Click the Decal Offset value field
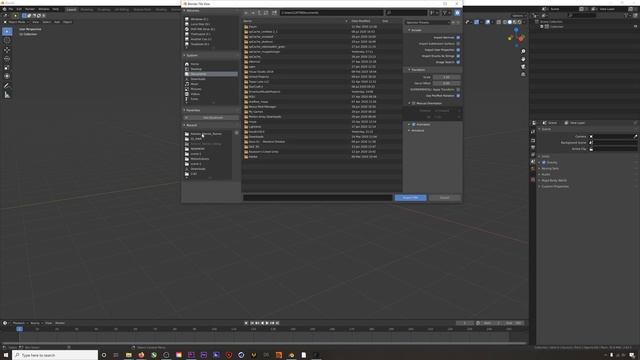The height and width of the screenshot is (360, 640). (x=447, y=83)
